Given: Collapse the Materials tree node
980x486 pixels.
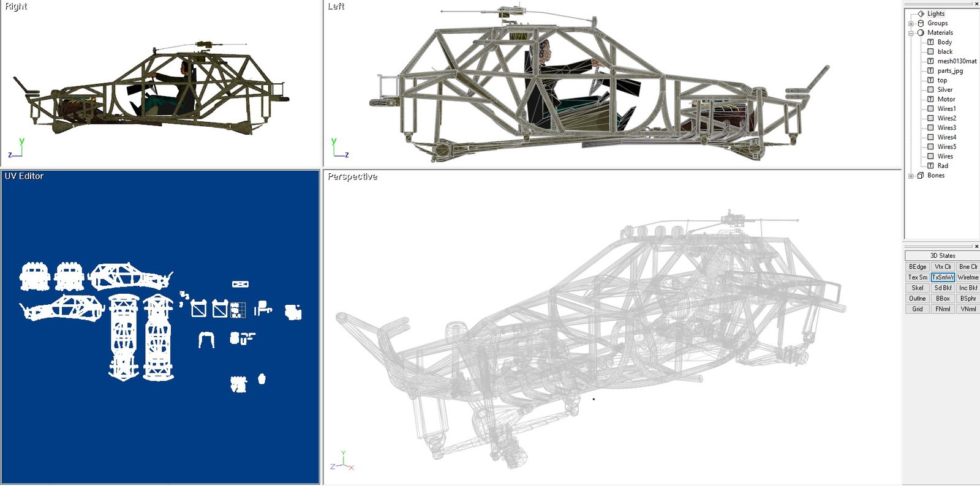Looking at the screenshot, I should 911,33.
